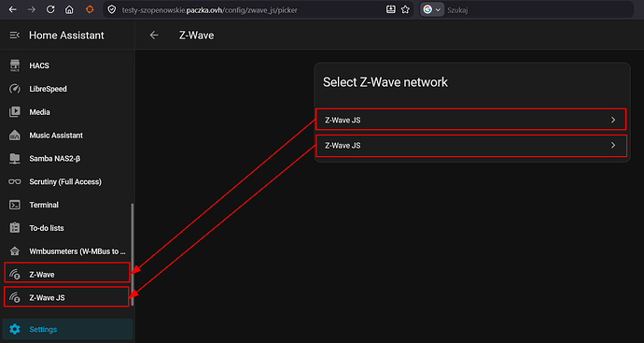644x343 pixels.
Task: Open Terminal sidebar entry
Action: pos(66,205)
